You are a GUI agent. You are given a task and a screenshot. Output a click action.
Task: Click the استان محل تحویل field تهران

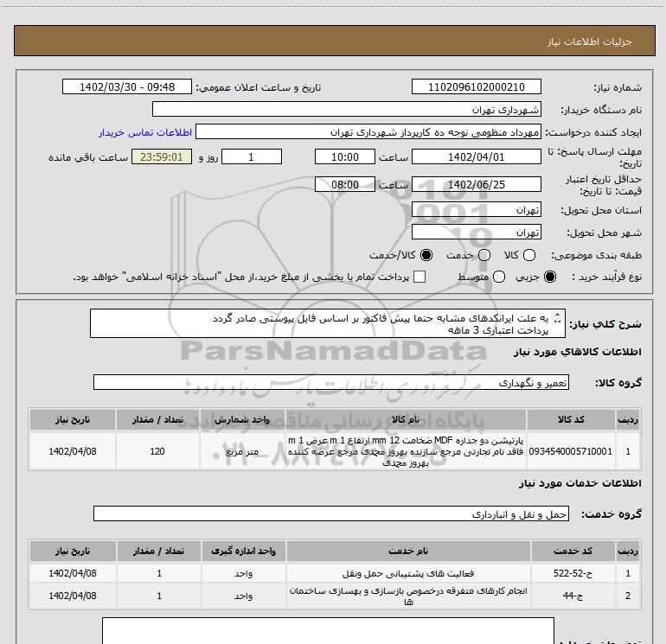(x=476, y=210)
